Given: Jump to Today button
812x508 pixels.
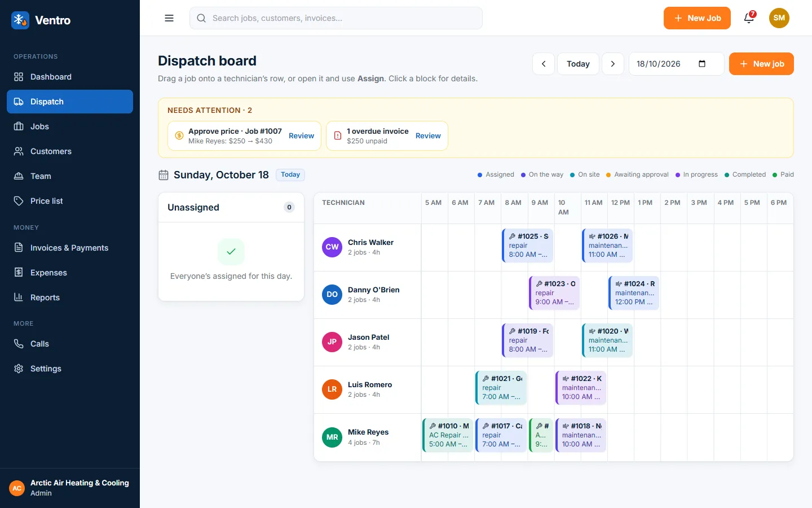Looking at the screenshot, I should point(578,64).
